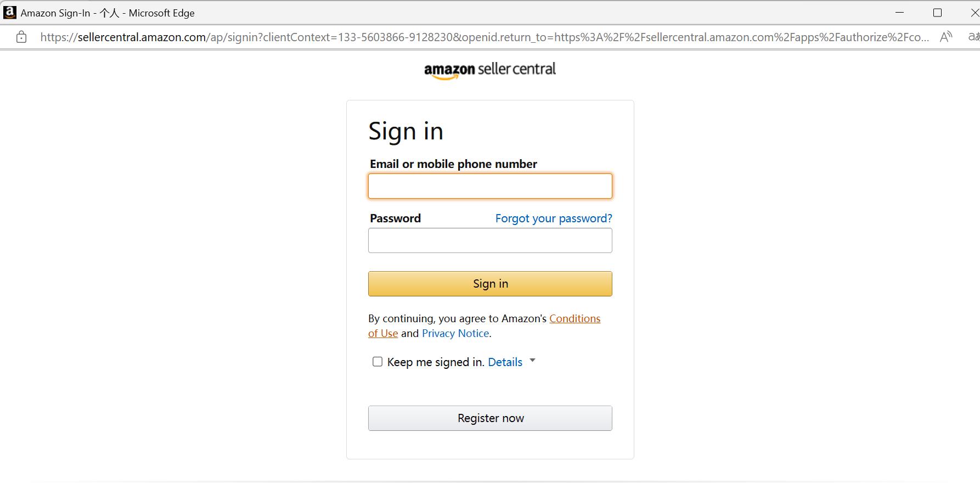Minimize the Edge browser window
The width and height of the screenshot is (980, 483).
pyautogui.click(x=899, y=12)
